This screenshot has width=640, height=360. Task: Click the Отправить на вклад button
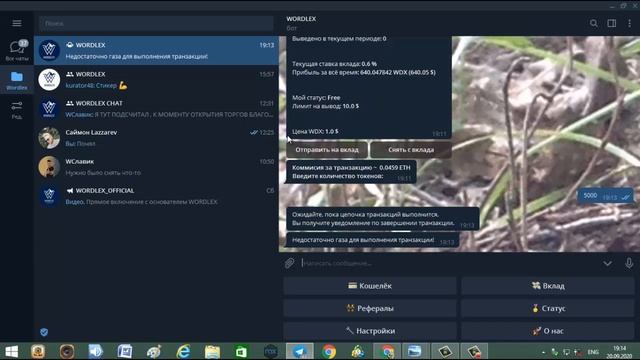coord(327,150)
